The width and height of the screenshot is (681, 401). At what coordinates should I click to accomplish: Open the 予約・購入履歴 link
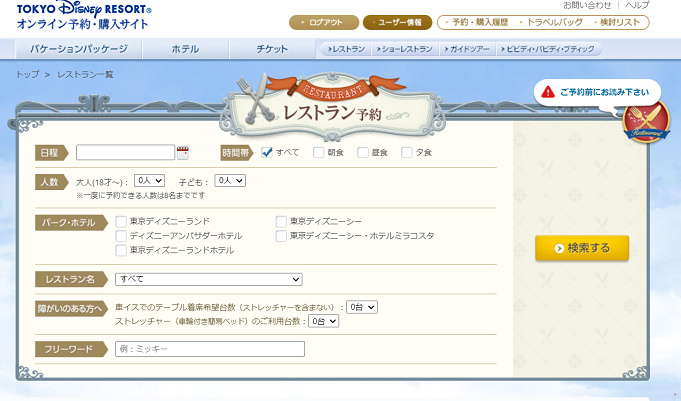point(477,23)
